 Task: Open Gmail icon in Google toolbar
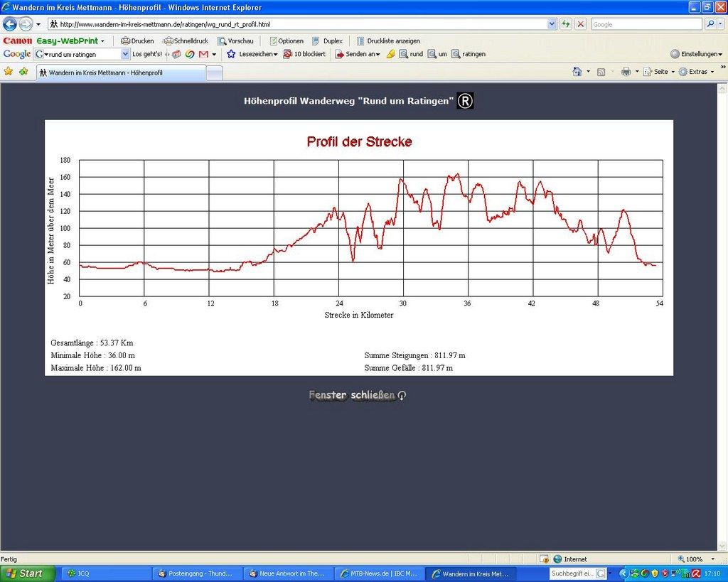[203, 54]
